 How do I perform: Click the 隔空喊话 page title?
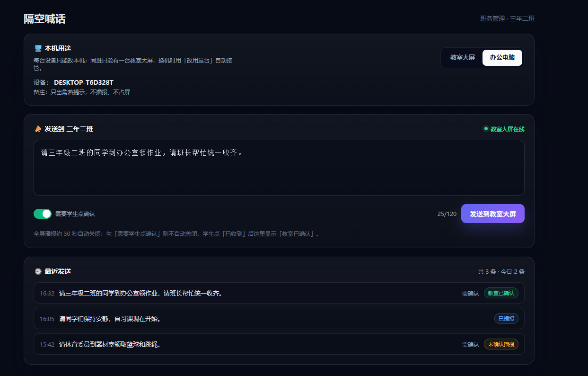coord(44,19)
